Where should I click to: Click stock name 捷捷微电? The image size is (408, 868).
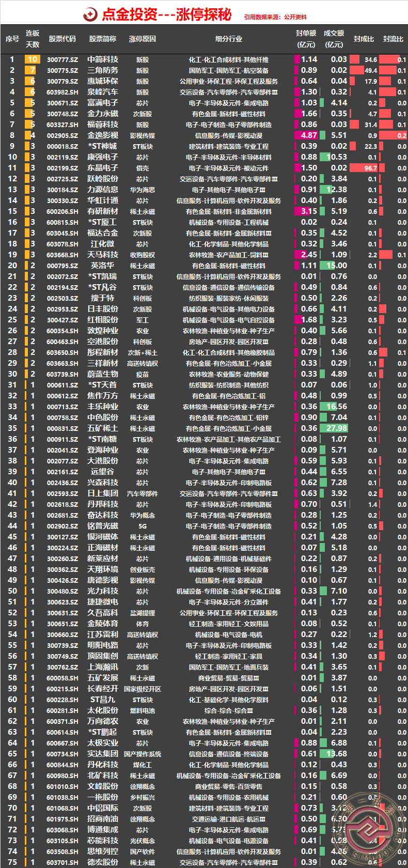click(103, 602)
